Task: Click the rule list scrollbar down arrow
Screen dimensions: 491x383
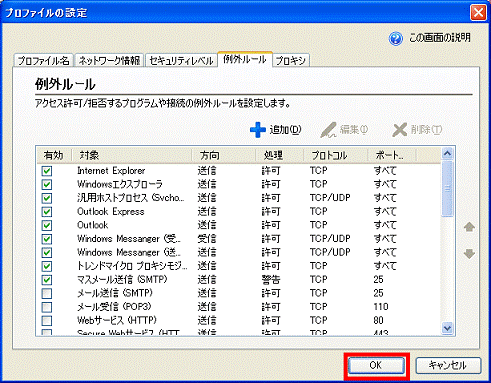Action: click(x=447, y=328)
